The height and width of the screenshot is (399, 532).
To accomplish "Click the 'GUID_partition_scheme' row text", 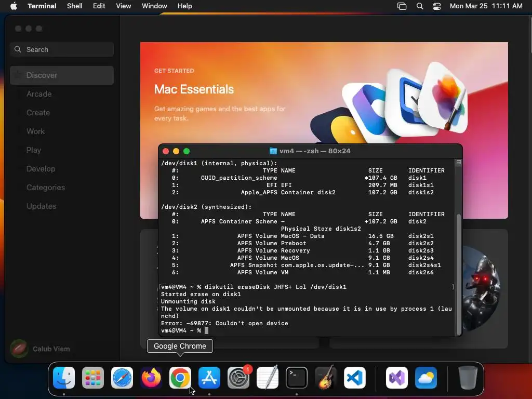I will click(239, 178).
